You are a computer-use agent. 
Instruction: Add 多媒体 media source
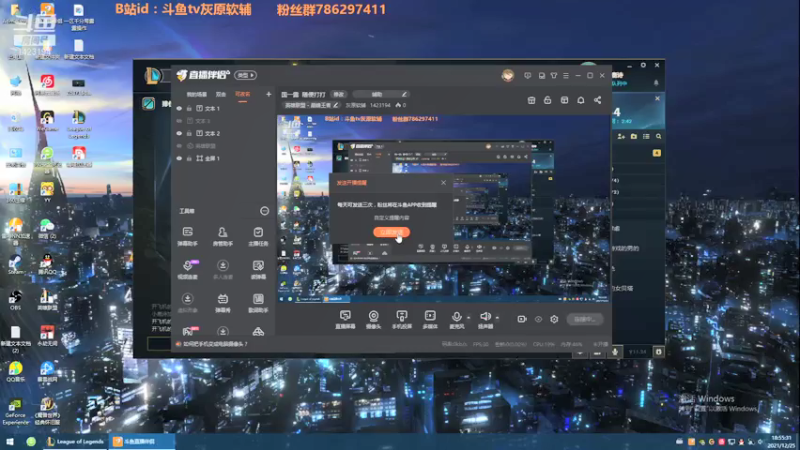click(x=430, y=319)
